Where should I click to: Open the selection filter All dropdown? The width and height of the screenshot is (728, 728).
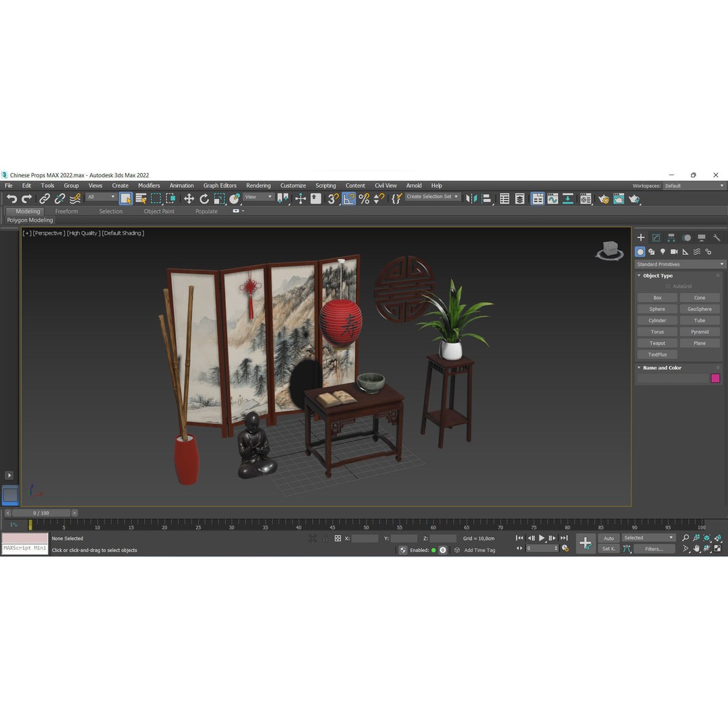pyautogui.click(x=100, y=197)
